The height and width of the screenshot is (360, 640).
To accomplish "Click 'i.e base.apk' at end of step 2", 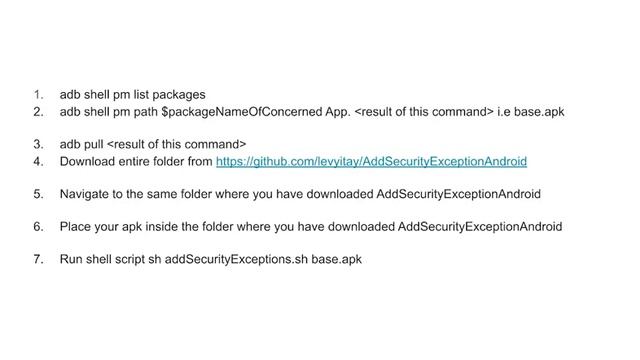I will click(x=531, y=112).
